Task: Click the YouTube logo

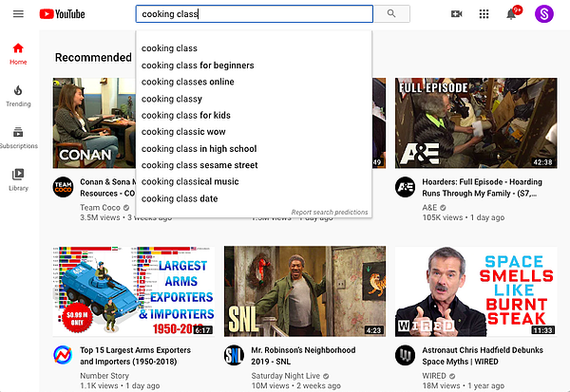Action: tap(62, 14)
